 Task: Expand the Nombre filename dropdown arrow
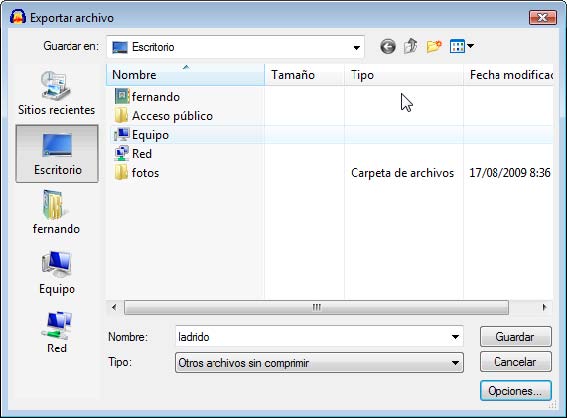(455, 337)
